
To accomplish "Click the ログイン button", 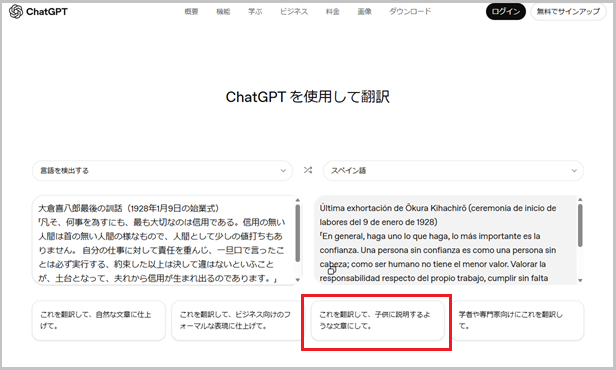I will click(506, 12).
